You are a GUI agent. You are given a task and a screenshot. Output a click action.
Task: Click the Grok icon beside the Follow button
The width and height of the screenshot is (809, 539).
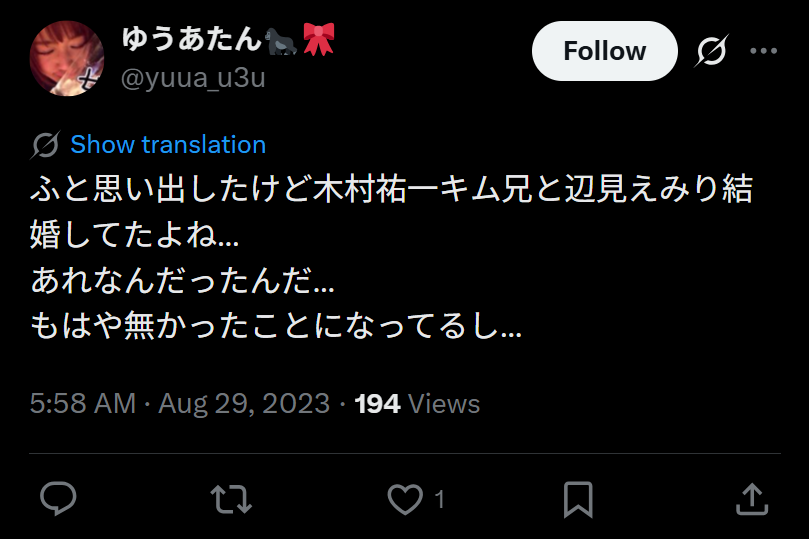click(x=711, y=51)
